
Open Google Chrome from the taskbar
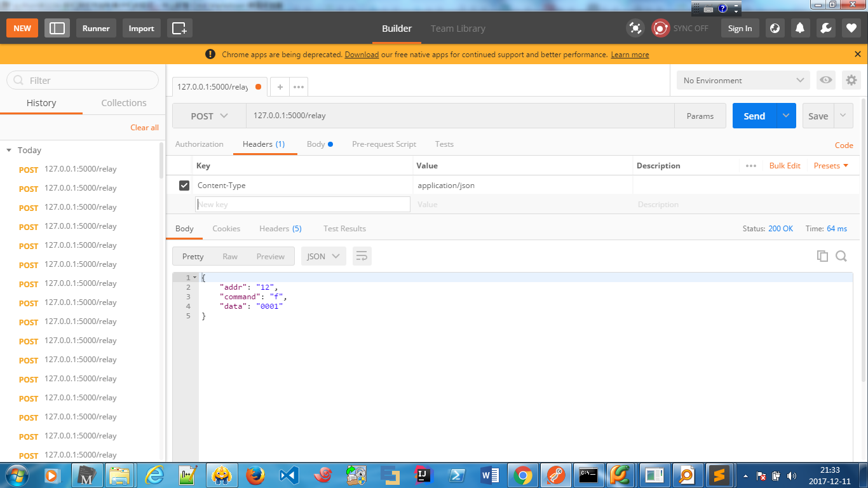[x=522, y=475]
